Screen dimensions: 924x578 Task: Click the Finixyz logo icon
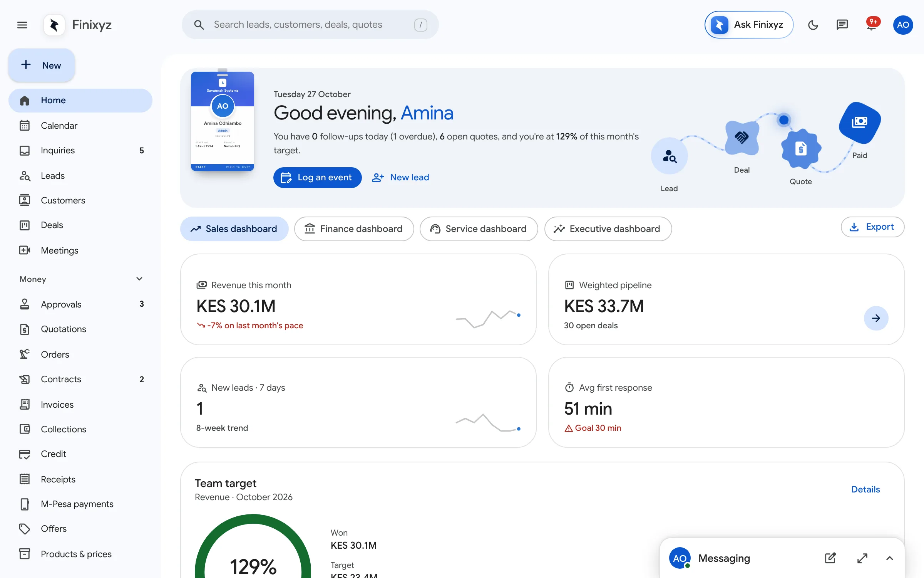point(54,25)
